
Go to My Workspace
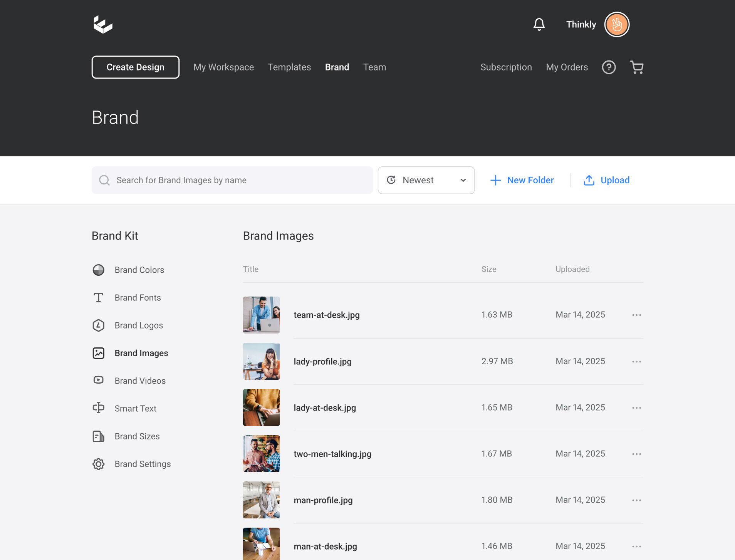click(223, 67)
